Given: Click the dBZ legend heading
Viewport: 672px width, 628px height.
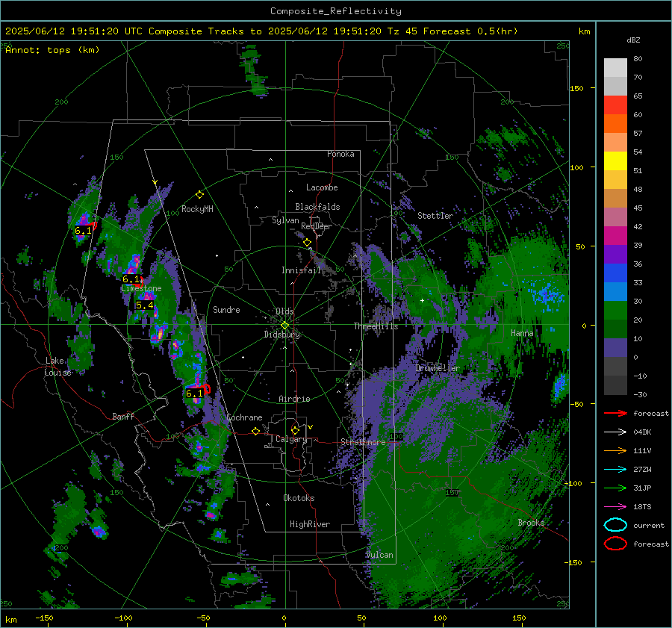Looking at the screenshot, I should pos(633,40).
